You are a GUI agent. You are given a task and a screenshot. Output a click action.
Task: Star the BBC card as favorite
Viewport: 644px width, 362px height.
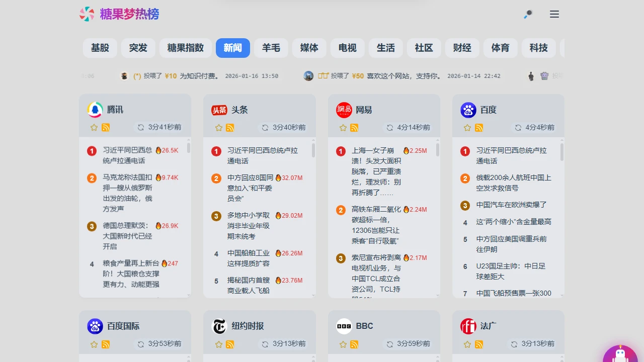[x=343, y=344]
